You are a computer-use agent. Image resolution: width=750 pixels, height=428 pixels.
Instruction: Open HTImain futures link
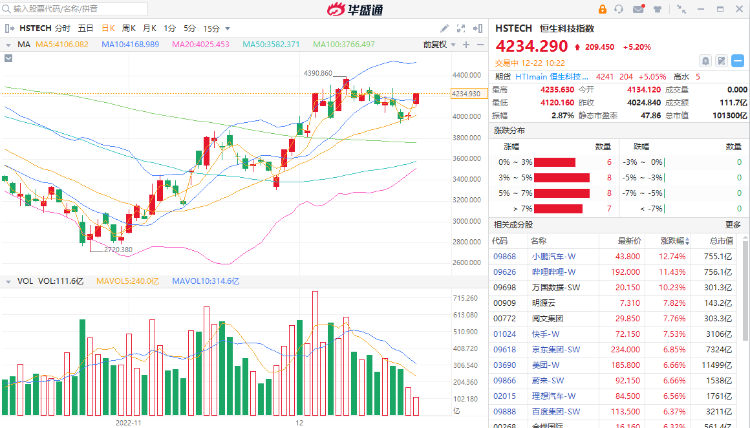(x=552, y=77)
